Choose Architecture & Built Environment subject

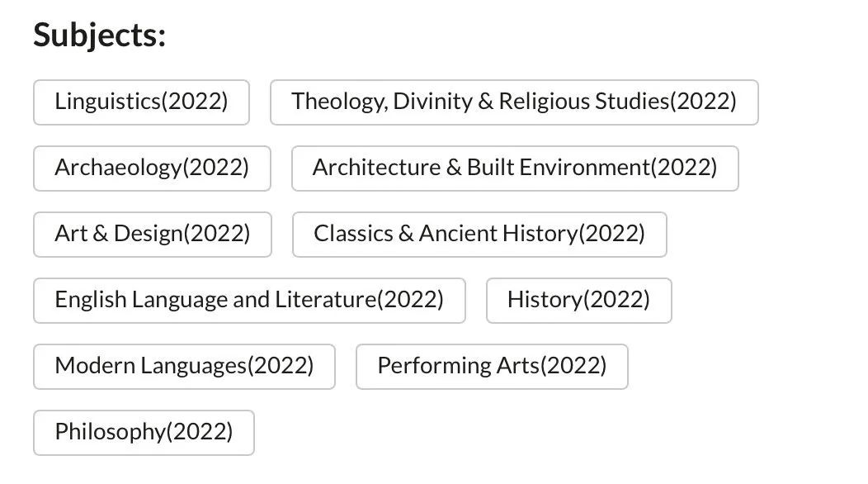[x=514, y=168]
